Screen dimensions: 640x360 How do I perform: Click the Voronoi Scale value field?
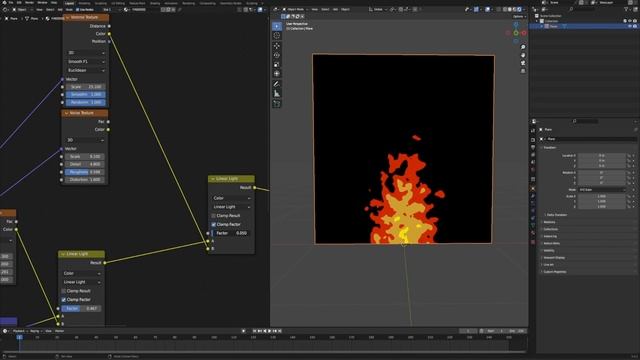coord(86,87)
